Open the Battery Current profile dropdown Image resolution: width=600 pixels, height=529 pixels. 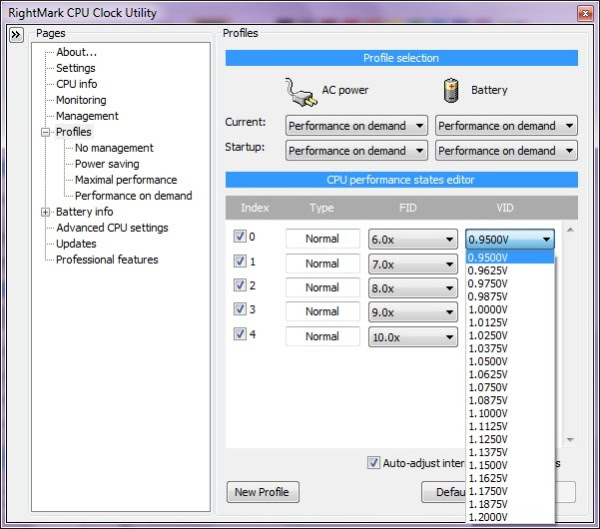(506, 126)
